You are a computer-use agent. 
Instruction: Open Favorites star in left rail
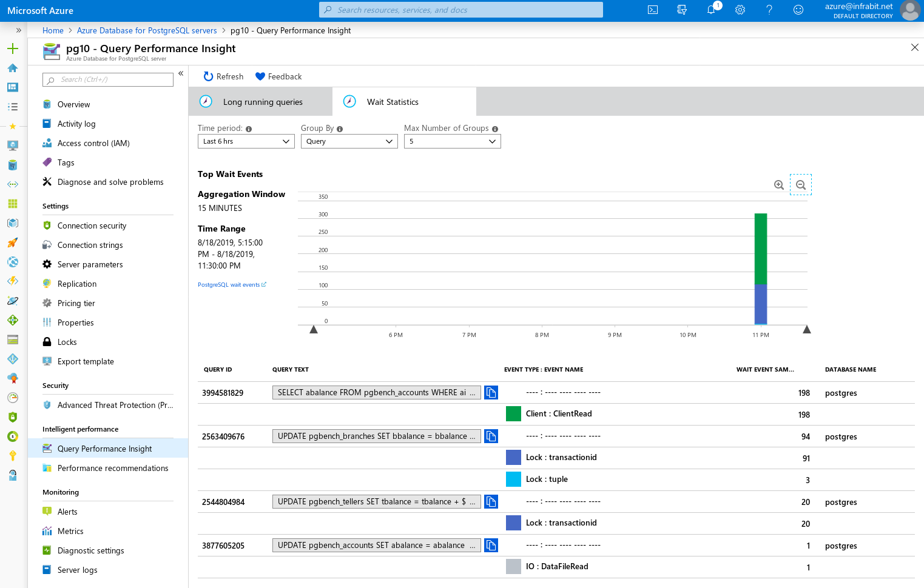click(x=13, y=126)
